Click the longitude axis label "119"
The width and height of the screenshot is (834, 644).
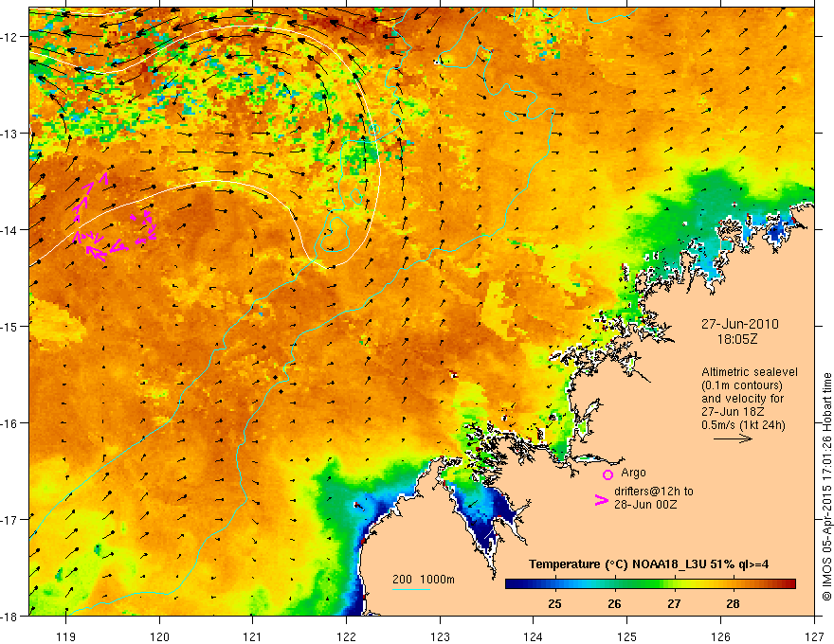(66, 636)
